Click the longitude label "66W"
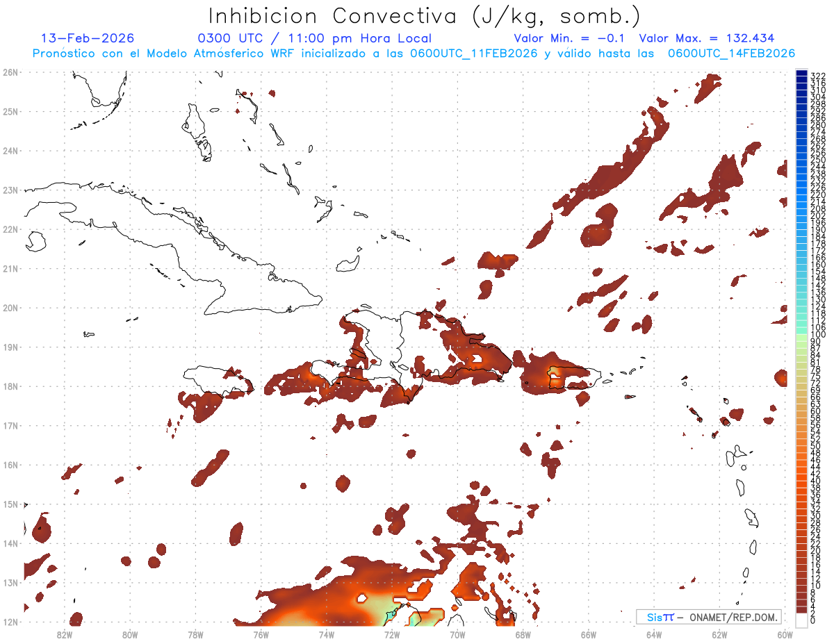834x644 pixels. coord(589,634)
